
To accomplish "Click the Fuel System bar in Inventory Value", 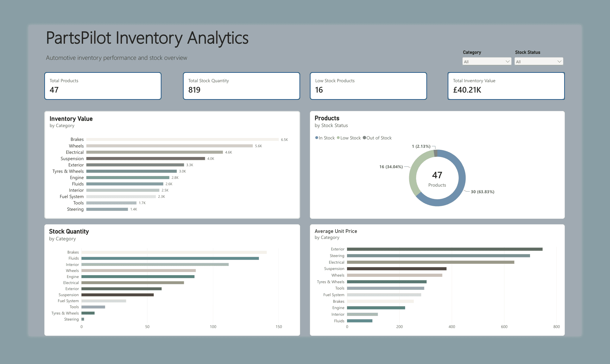I will click(x=121, y=196).
